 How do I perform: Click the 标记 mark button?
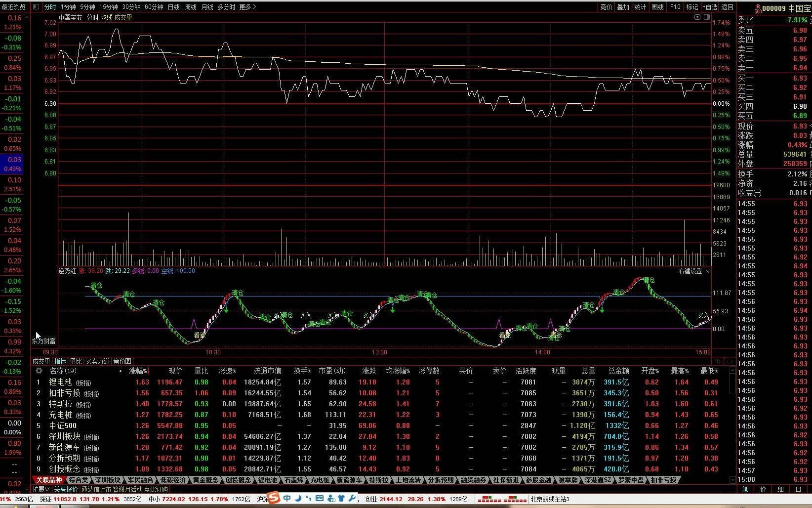(692, 7)
